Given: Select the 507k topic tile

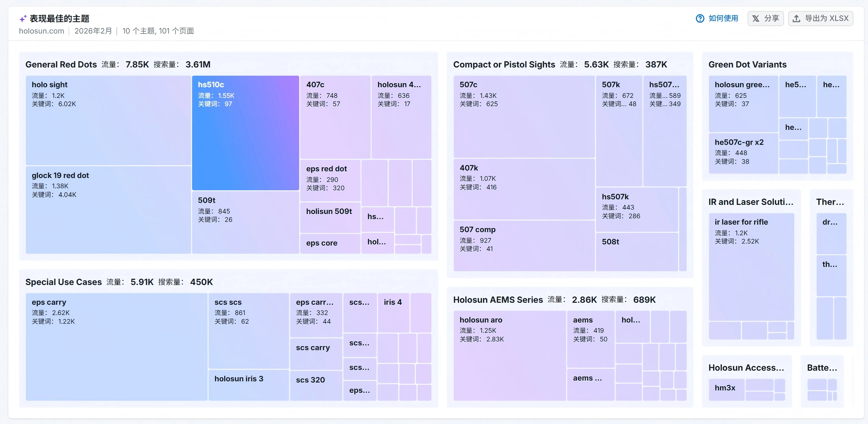Looking at the screenshot, I should 619,131.
